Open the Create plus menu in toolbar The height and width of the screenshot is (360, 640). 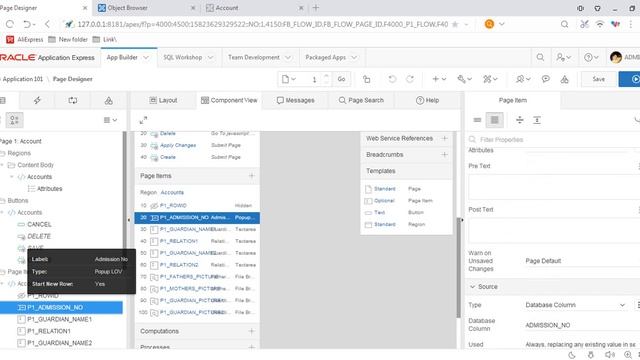click(439, 79)
